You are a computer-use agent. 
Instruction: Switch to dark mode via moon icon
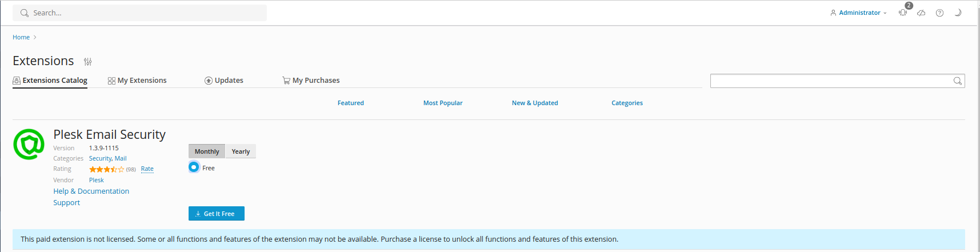[x=958, y=13]
